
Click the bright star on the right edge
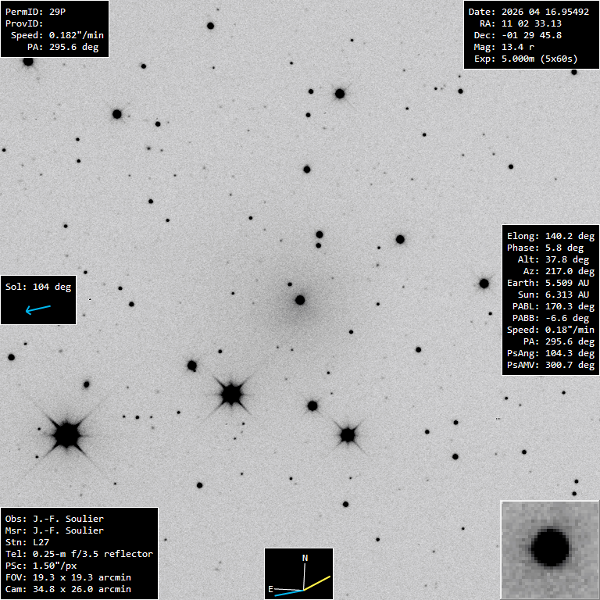484,283
